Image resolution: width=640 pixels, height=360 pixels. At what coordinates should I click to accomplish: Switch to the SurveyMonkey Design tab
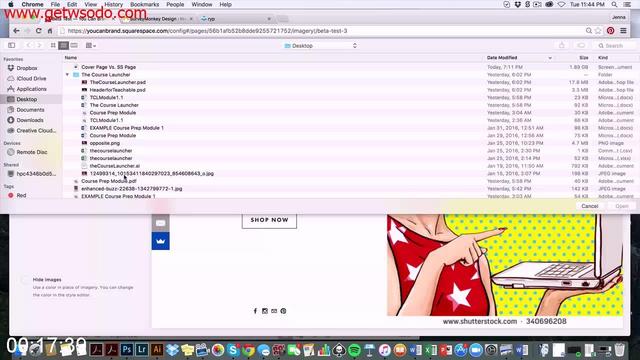click(x=157, y=19)
